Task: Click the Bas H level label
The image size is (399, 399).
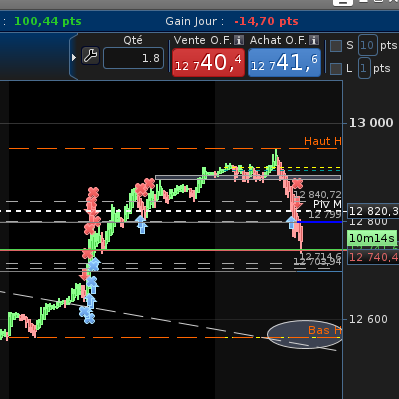Action: pos(325,330)
